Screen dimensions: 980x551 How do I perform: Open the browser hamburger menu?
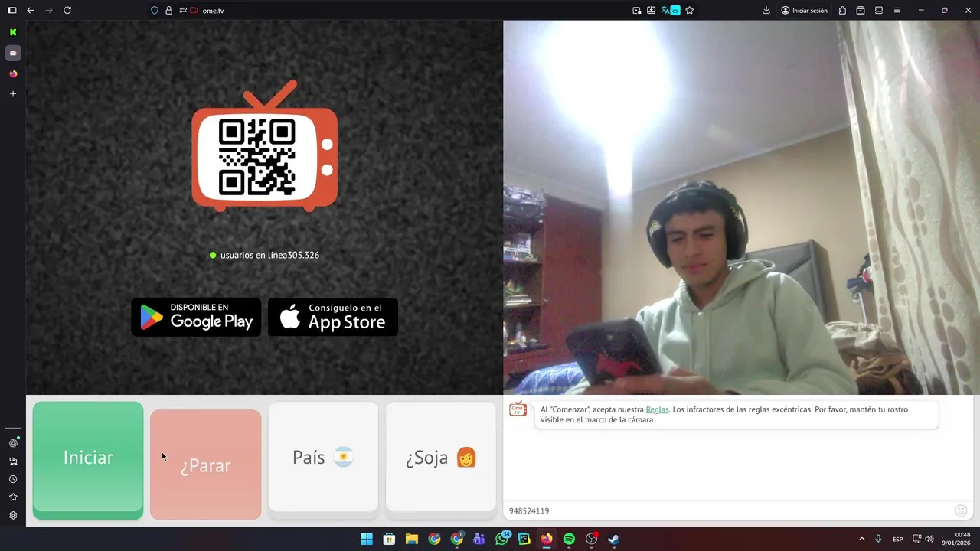(x=897, y=11)
